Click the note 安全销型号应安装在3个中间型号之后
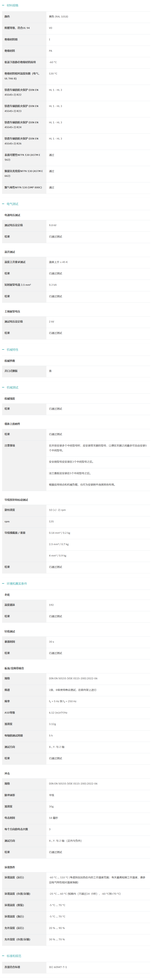Image resolution: width=151 pixels, height=980 pixels. pos(71,462)
